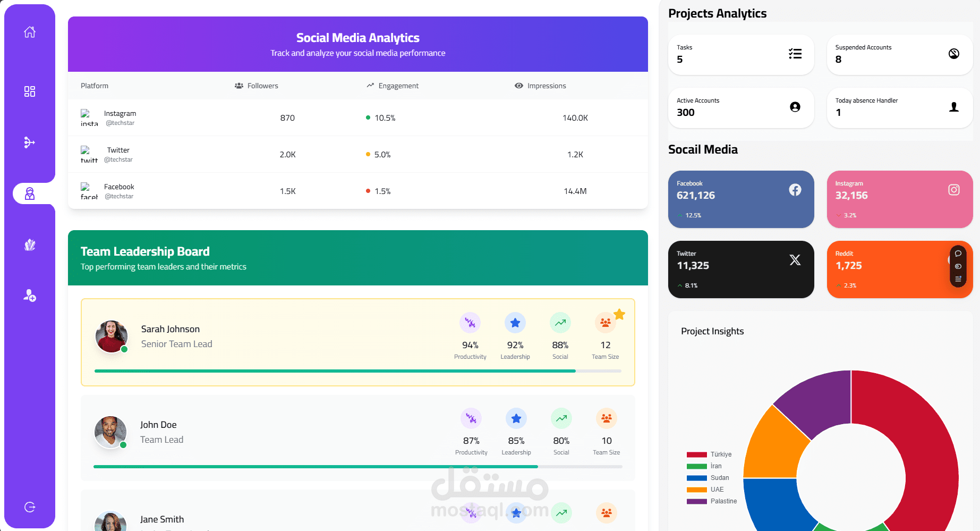Click Sarah Johnson's Social trend icon
The height and width of the screenshot is (531, 980).
(560, 323)
